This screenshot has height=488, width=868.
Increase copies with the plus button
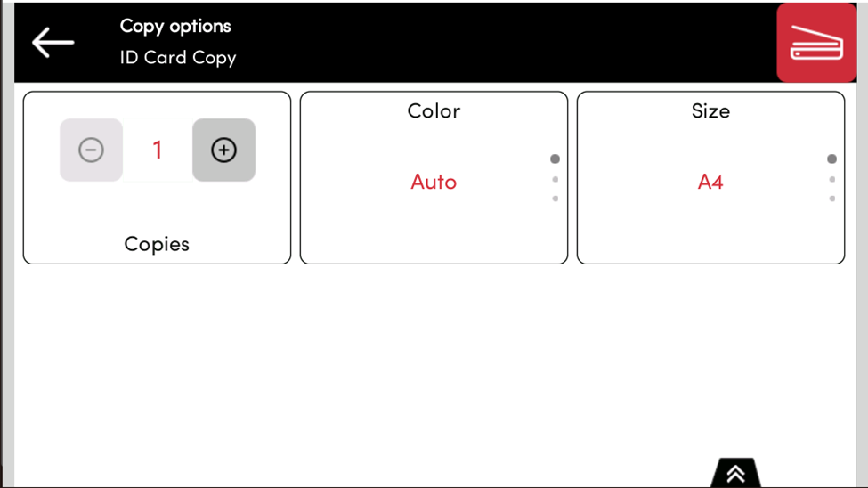click(223, 150)
